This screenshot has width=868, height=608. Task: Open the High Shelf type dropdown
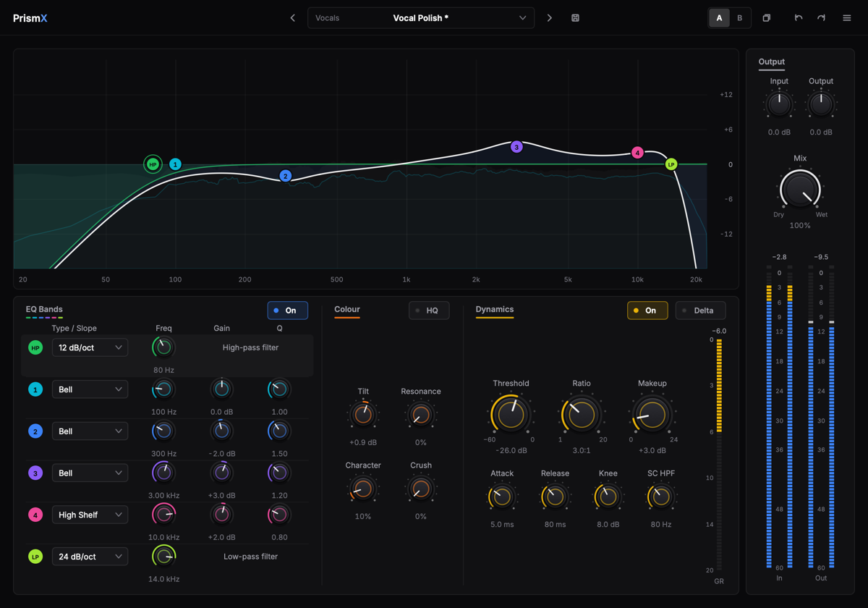pyautogui.click(x=90, y=515)
